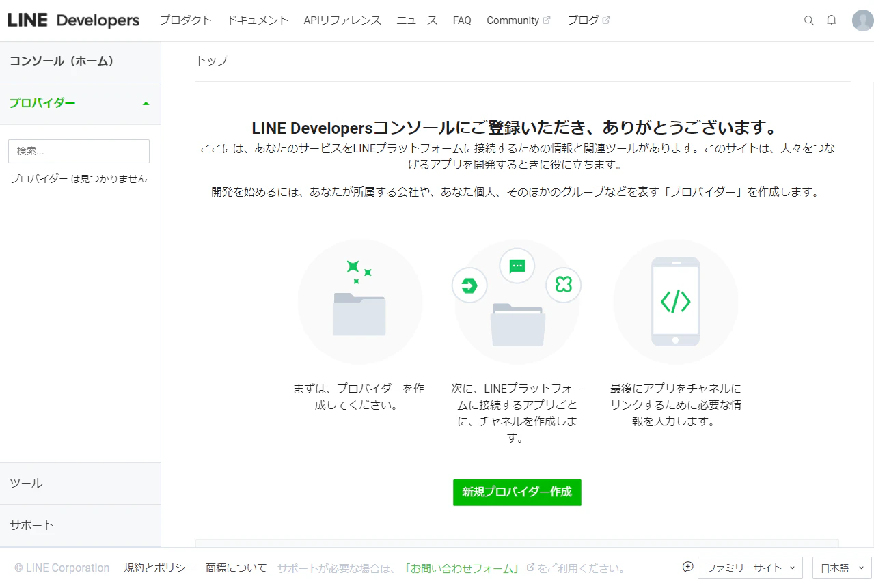The width and height of the screenshot is (874, 588).
Task: Click the プロバイダー は見つかりません message
Action: 79,179
